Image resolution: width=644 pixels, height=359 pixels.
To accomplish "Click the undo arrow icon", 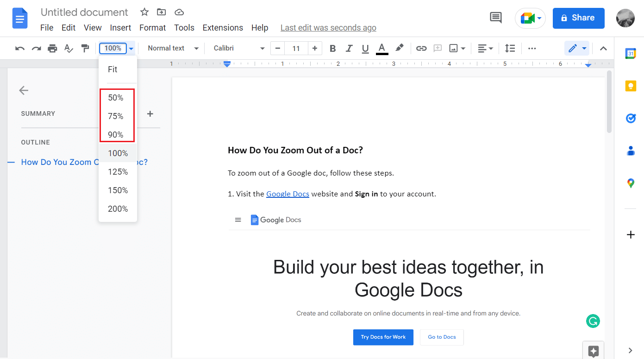I will click(20, 48).
